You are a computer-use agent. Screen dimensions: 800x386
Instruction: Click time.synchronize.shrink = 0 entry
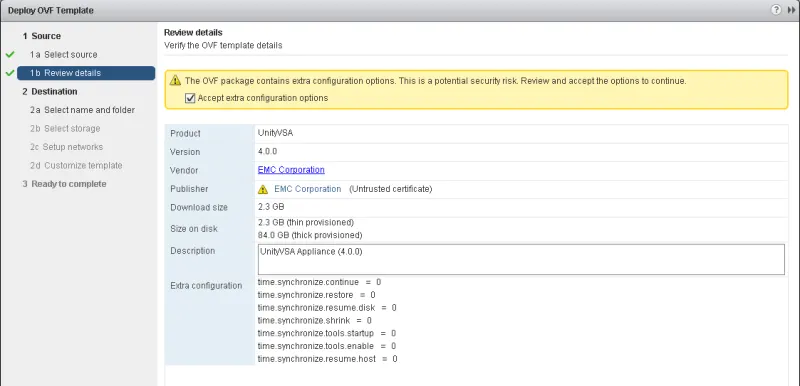(314, 320)
